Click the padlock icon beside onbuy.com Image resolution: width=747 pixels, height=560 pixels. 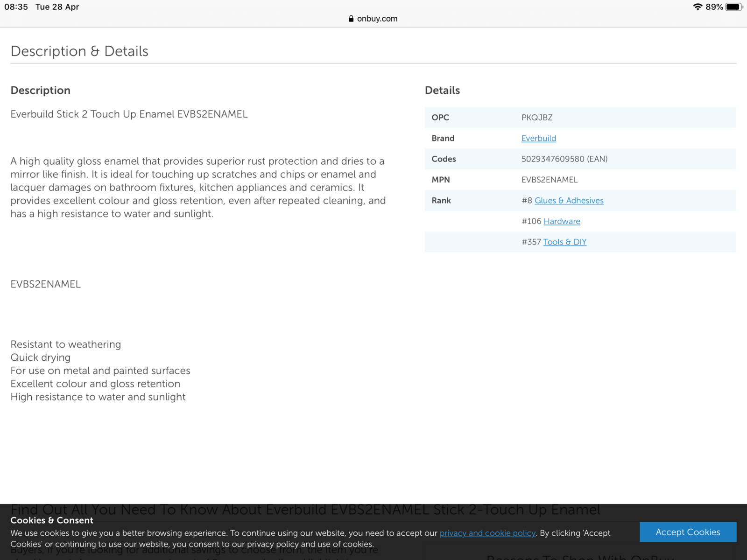click(x=351, y=19)
